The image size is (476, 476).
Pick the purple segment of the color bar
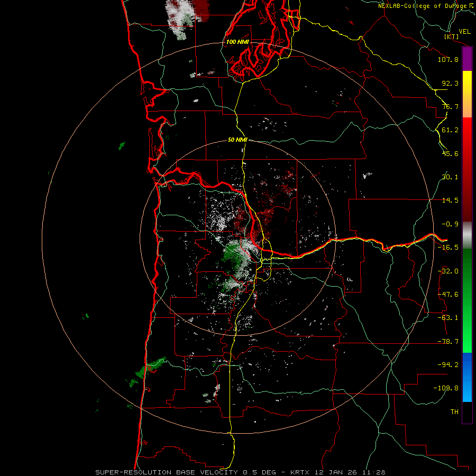coord(467,59)
